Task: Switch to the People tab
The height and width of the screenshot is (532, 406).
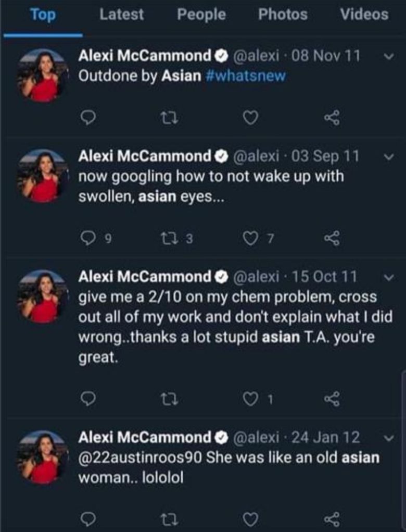Action: (x=201, y=15)
